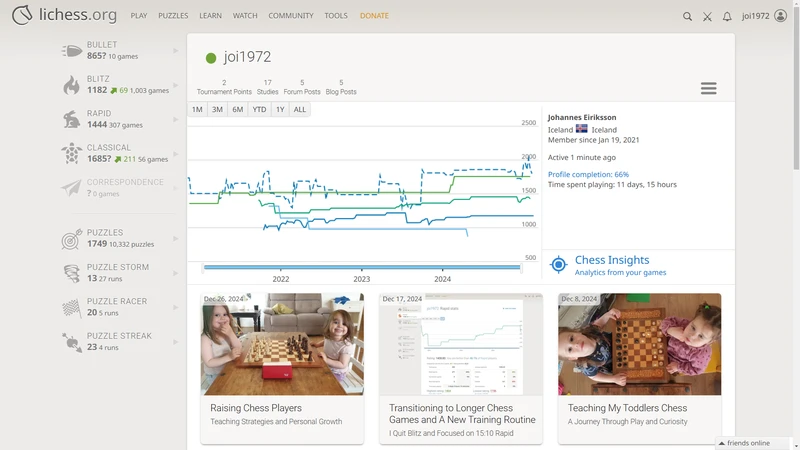800x450 pixels.
Task: Open the search magnifier icon
Action: coord(687,16)
